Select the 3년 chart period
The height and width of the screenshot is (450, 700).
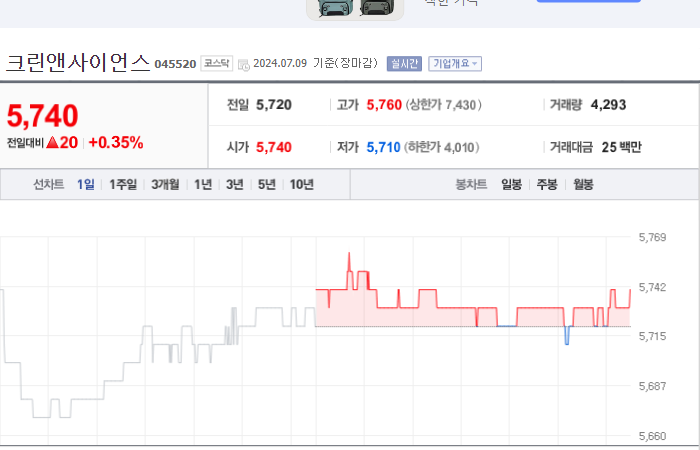(x=235, y=184)
